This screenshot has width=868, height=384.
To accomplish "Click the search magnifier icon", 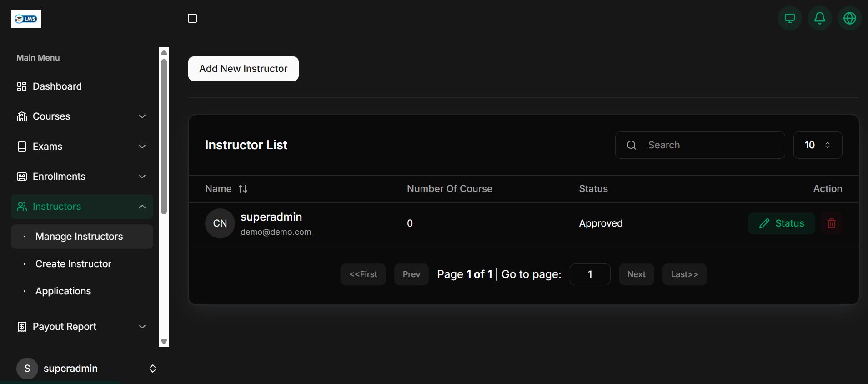I will click(x=632, y=145).
